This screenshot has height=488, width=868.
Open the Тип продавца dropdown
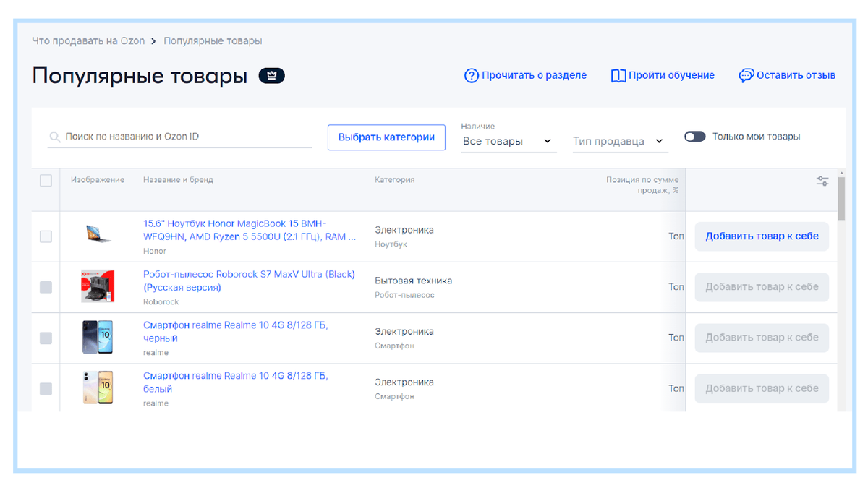point(620,142)
